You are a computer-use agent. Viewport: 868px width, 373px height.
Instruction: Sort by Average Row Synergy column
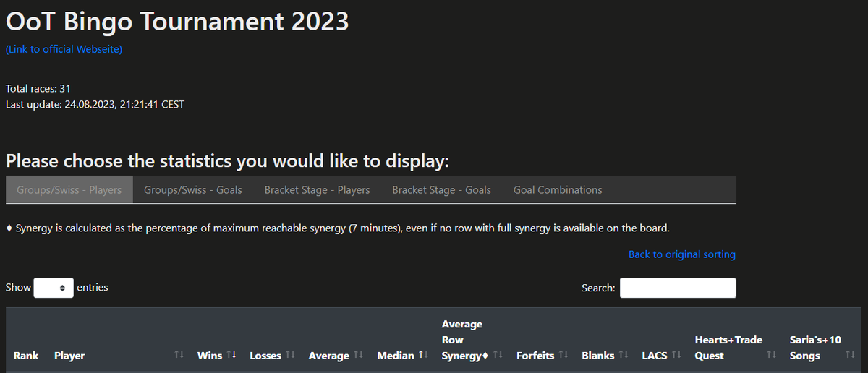pyautogui.click(x=472, y=340)
